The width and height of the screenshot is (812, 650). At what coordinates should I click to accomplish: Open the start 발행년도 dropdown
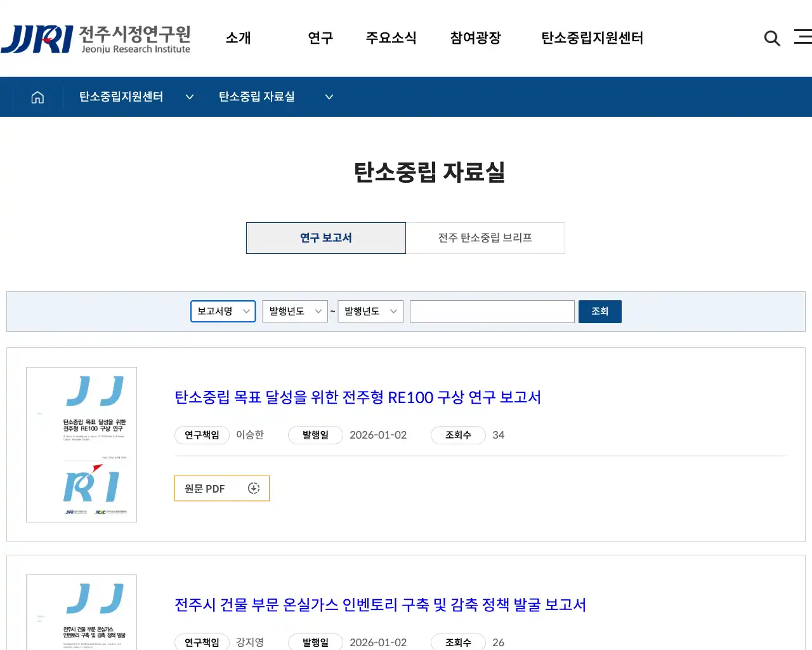[295, 312]
